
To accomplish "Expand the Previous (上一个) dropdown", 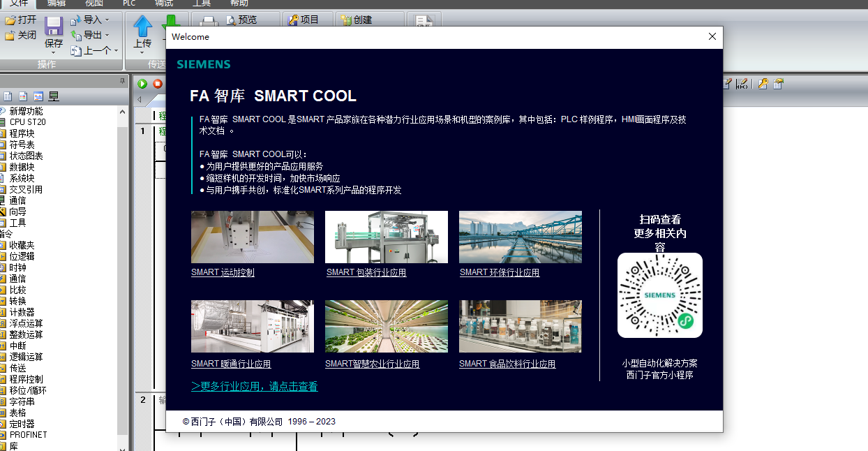I will point(116,51).
